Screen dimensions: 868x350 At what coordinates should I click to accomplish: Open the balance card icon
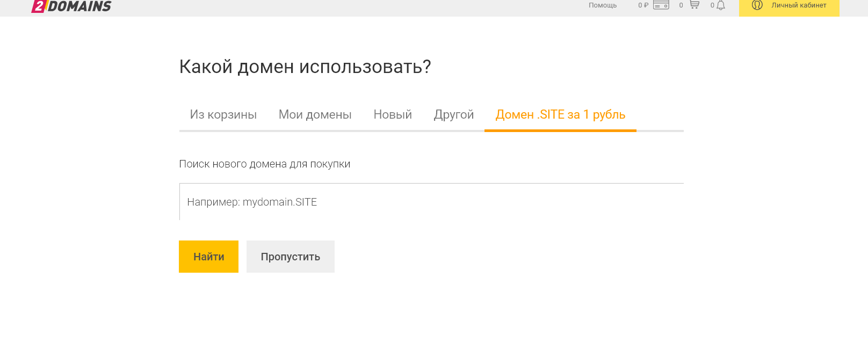pos(661,5)
